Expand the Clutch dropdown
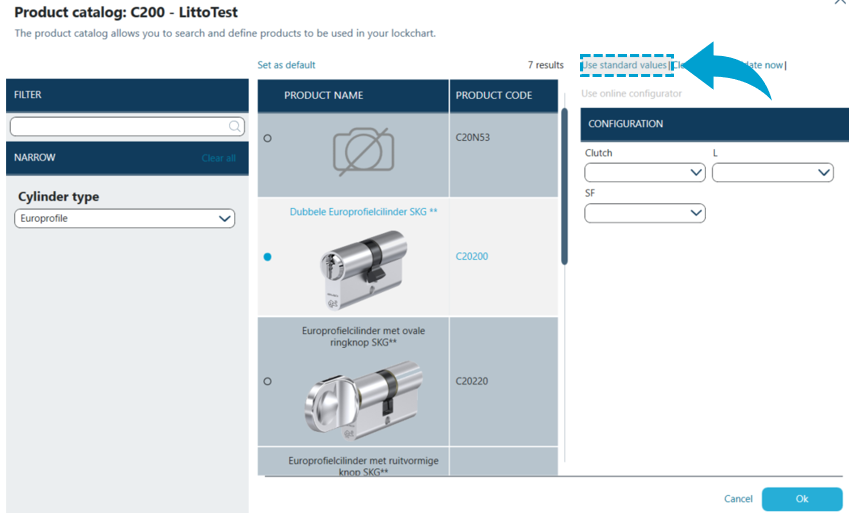This screenshot has height=513, width=852. [645, 172]
